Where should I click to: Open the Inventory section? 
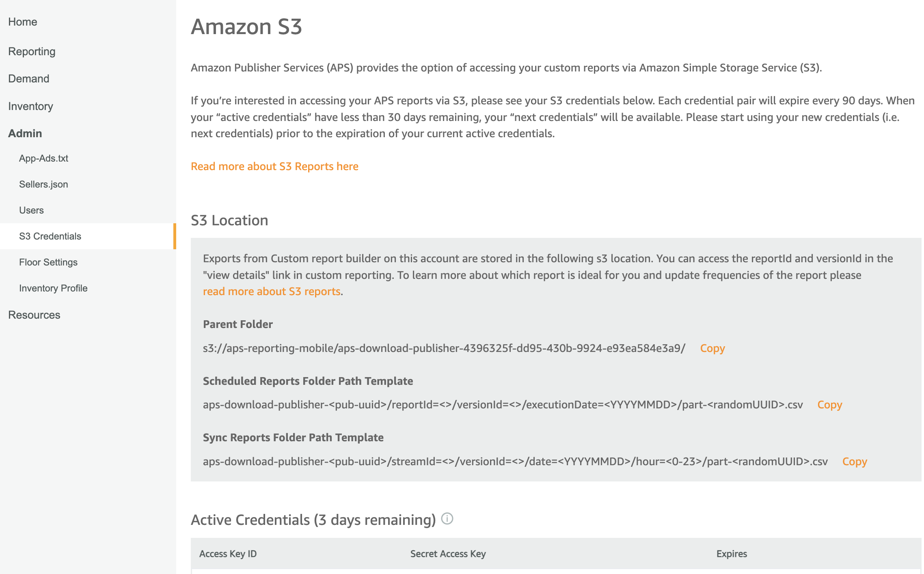tap(31, 106)
